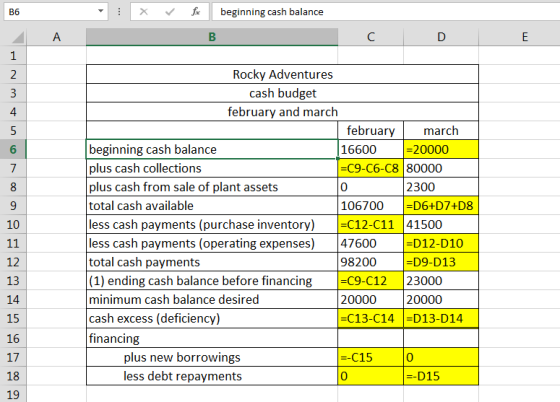Select 'plus new borrowings' label cell

tap(212, 357)
